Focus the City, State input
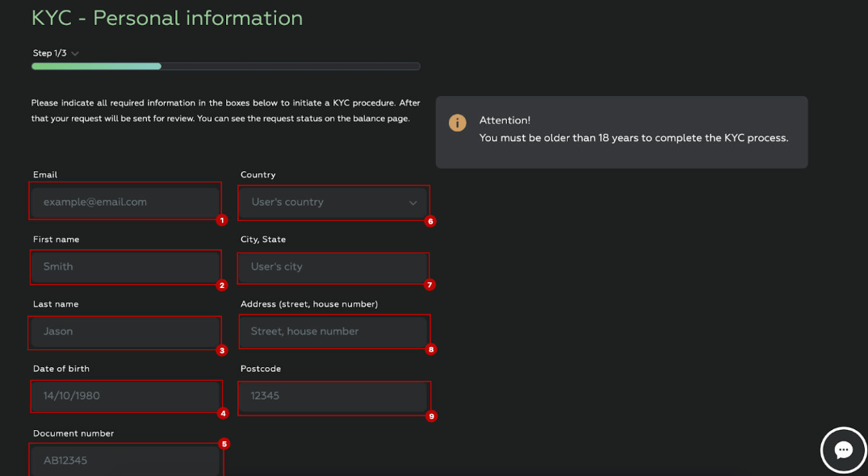Viewport: 868px width, 476px height. pyautogui.click(x=333, y=266)
